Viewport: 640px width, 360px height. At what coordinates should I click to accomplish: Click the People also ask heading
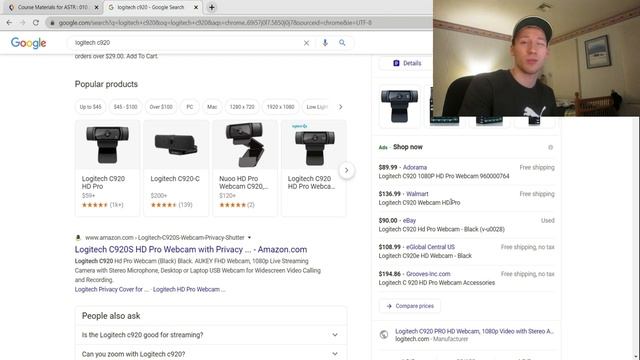click(x=111, y=316)
